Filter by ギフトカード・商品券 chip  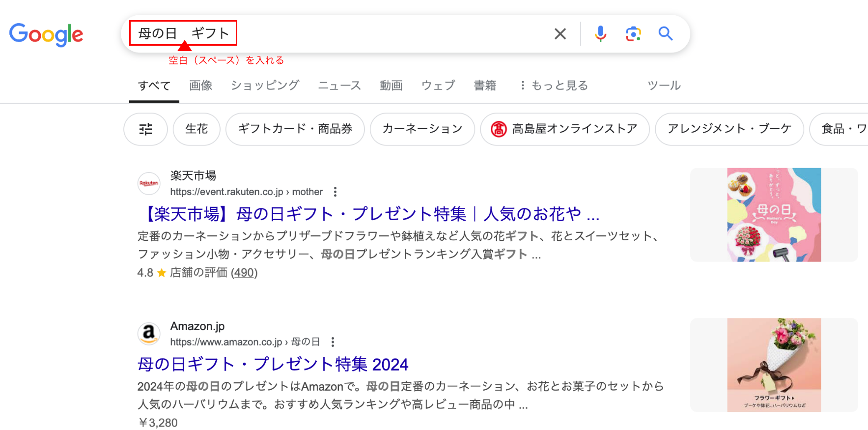point(295,129)
